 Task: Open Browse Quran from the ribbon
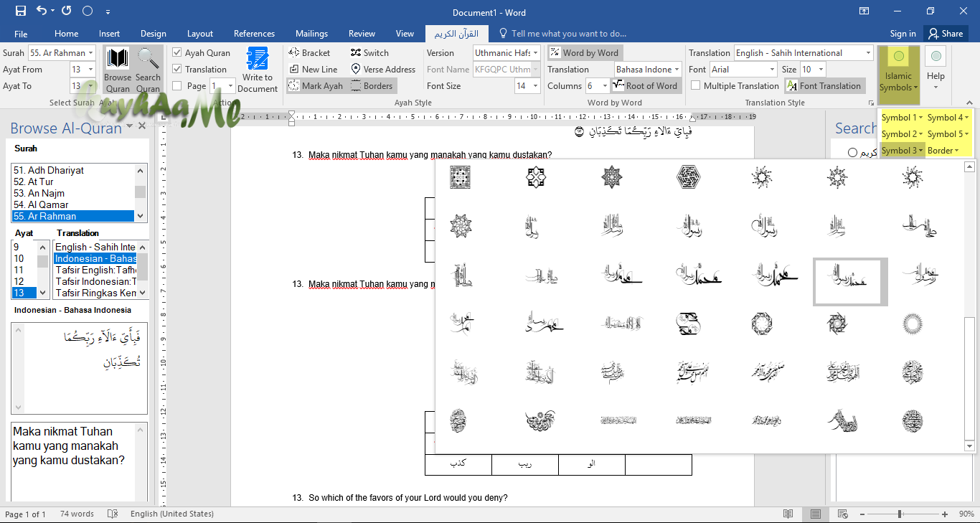118,70
